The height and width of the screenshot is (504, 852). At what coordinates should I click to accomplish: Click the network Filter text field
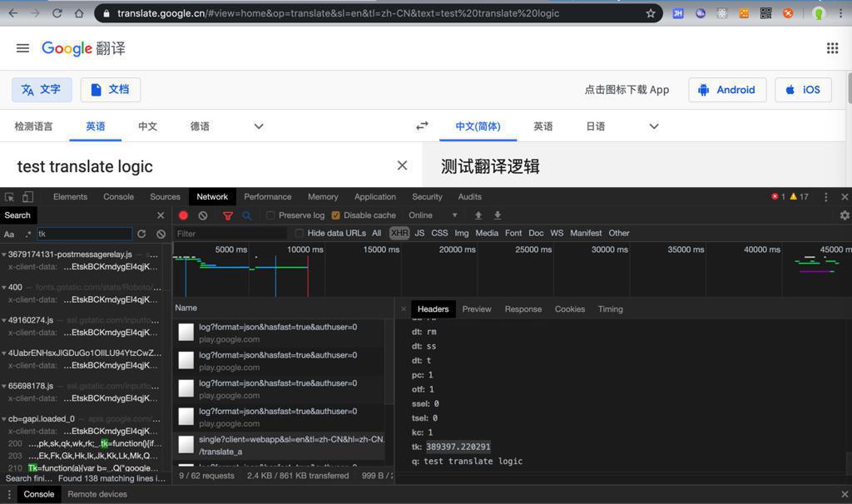pos(230,234)
